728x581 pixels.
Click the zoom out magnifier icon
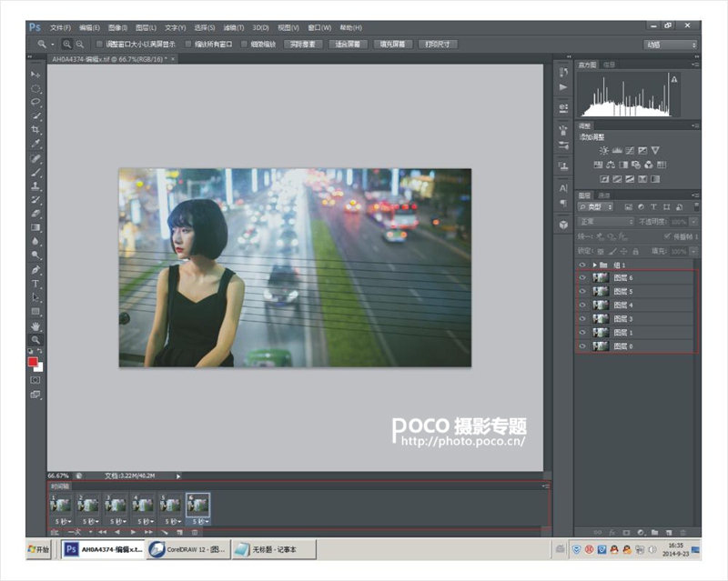80,44
